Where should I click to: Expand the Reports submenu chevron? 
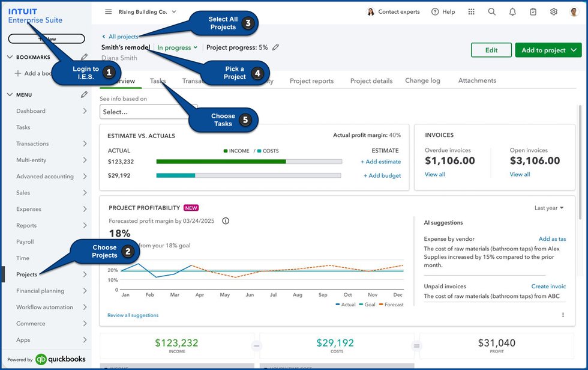coord(85,225)
